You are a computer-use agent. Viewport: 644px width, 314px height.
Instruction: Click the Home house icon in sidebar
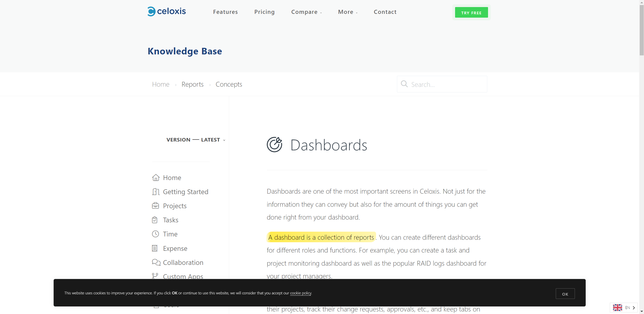pyautogui.click(x=156, y=178)
